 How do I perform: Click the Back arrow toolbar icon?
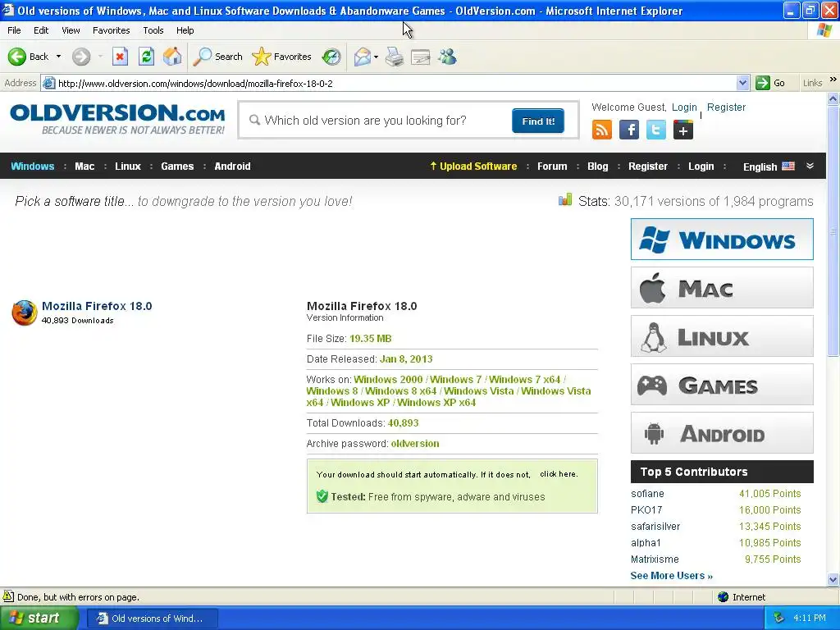(17, 57)
